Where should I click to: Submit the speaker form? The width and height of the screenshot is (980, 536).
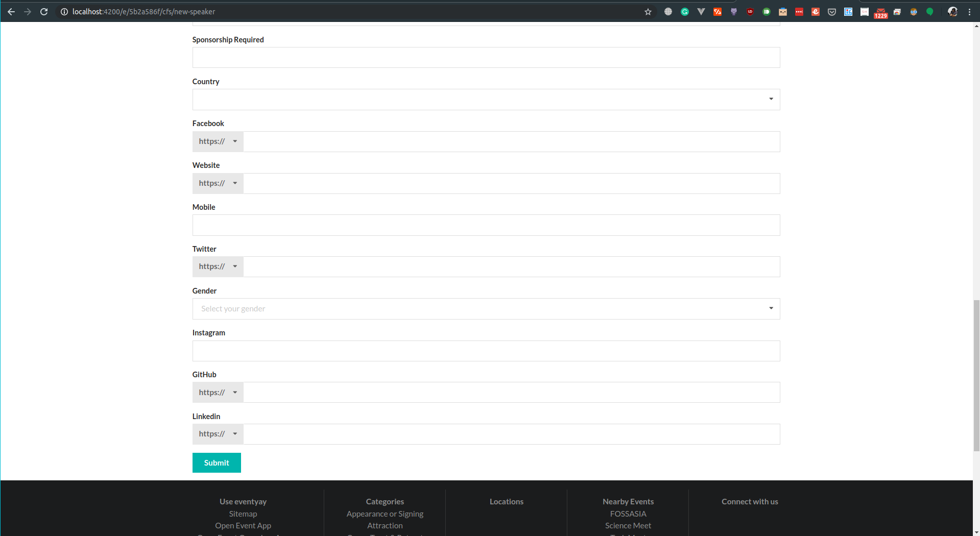216,462
